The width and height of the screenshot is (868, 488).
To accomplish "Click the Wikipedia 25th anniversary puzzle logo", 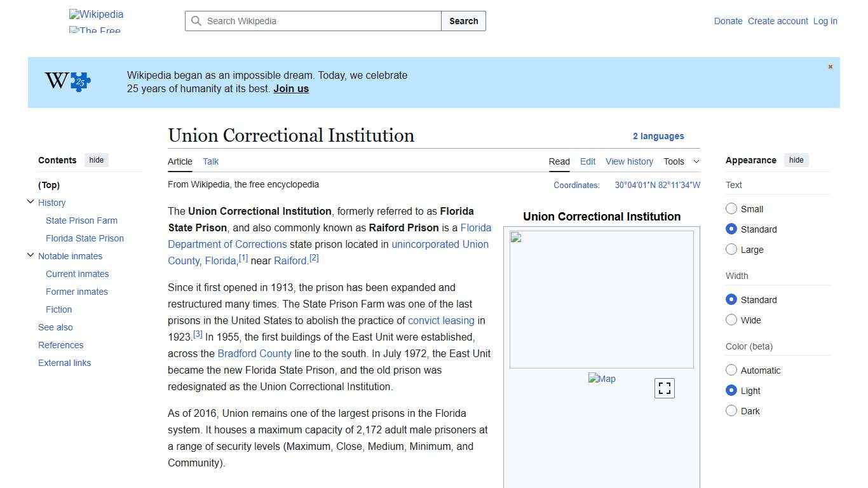I will pyautogui.click(x=68, y=81).
